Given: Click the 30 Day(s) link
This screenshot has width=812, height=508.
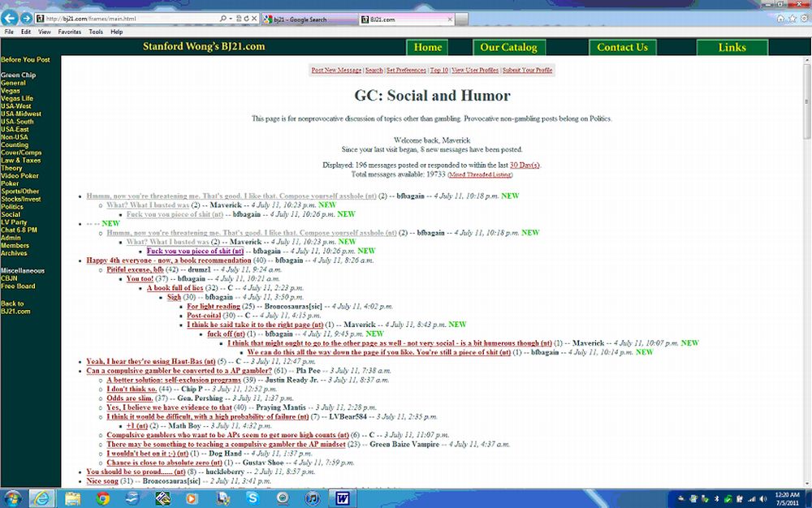Looking at the screenshot, I should click(x=525, y=165).
